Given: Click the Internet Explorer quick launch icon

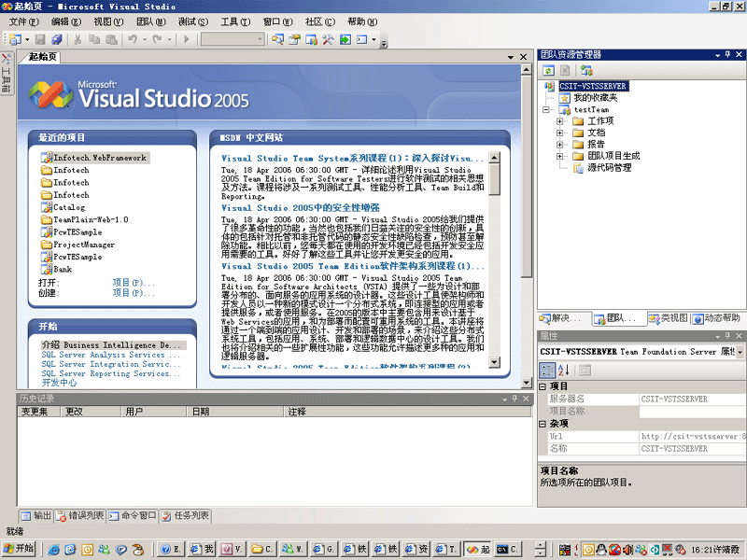Looking at the screenshot, I should point(54,550).
